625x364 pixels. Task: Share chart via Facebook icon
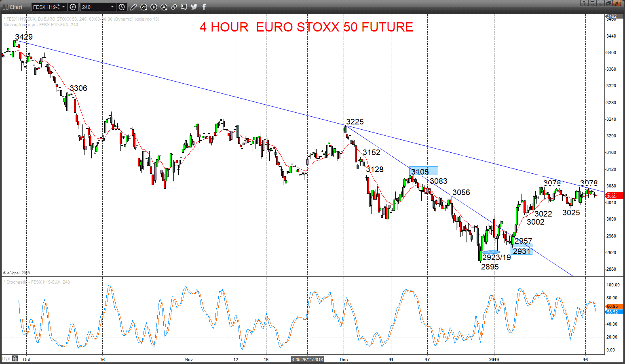click(204, 7)
